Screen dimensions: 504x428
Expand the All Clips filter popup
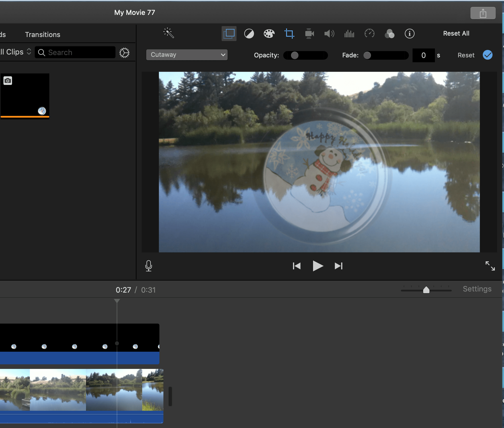coord(16,52)
